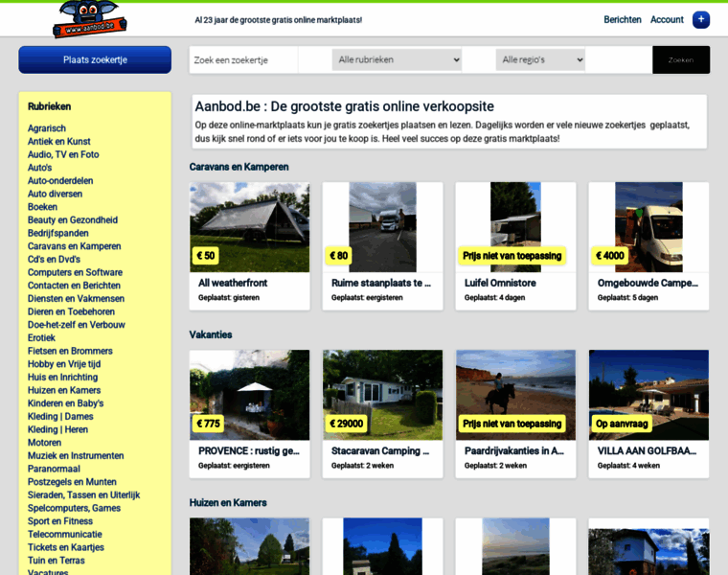Focus the Zoek een zoekertje search field

243,60
